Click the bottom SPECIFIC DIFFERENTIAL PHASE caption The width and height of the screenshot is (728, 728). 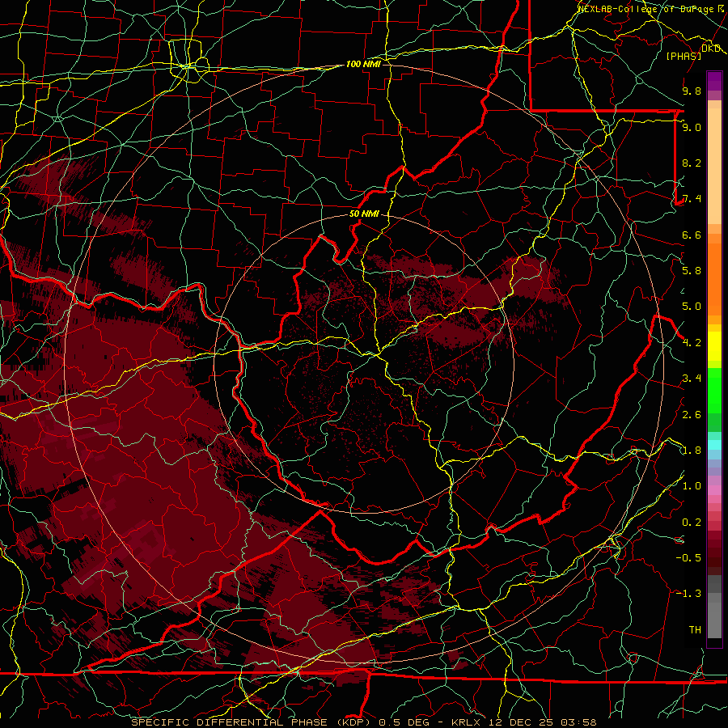pyautogui.click(x=363, y=722)
